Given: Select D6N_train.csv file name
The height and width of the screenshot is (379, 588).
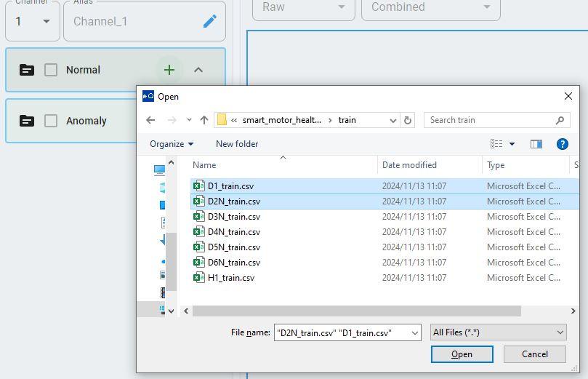Looking at the screenshot, I should (x=234, y=263).
